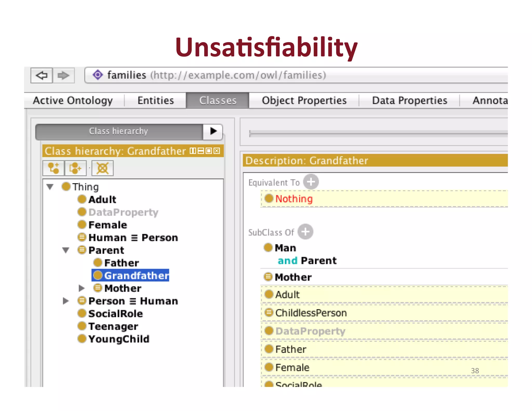
Task: Click Man in SubClass Of
Action: pyautogui.click(x=280, y=248)
